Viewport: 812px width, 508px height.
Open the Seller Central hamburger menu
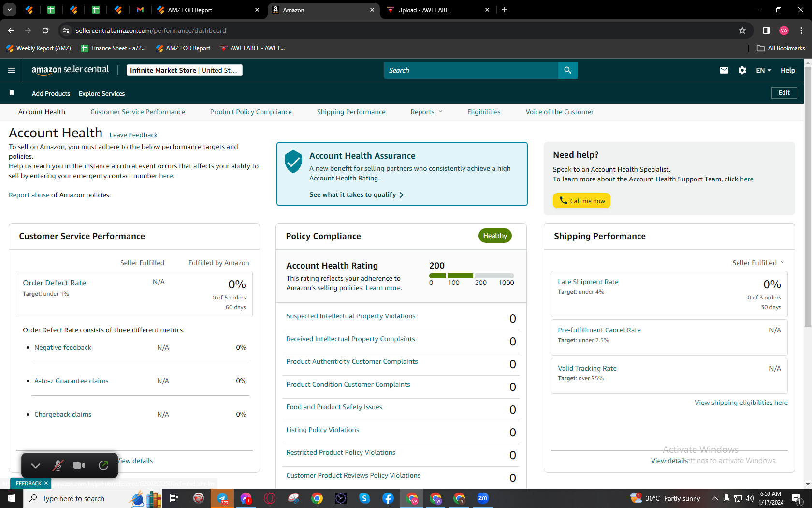pyautogui.click(x=12, y=70)
